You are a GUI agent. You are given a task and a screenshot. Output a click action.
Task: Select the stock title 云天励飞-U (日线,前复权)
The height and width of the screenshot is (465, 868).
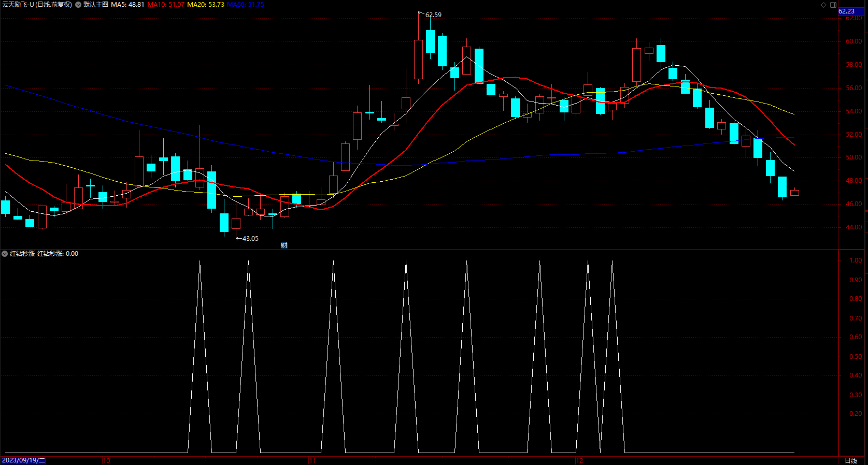pos(37,5)
